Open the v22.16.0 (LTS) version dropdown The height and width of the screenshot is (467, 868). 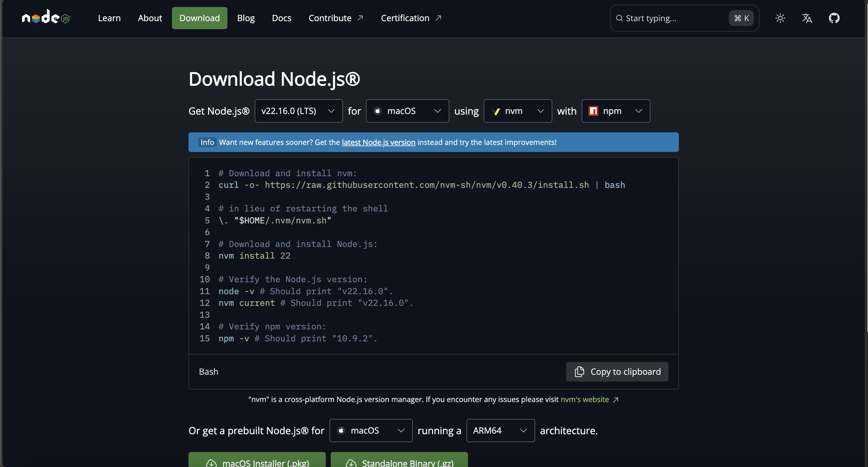[299, 111]
